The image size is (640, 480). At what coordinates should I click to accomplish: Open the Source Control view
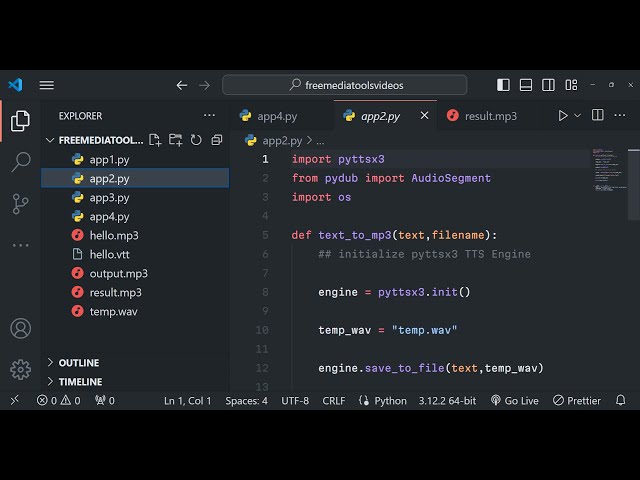(20, 203)
